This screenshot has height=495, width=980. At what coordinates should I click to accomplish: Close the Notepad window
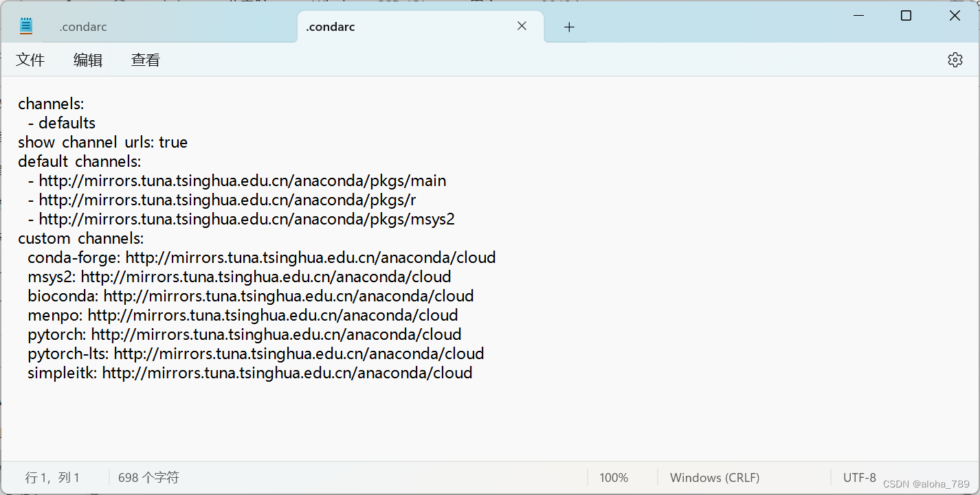(x=955, y=15)
